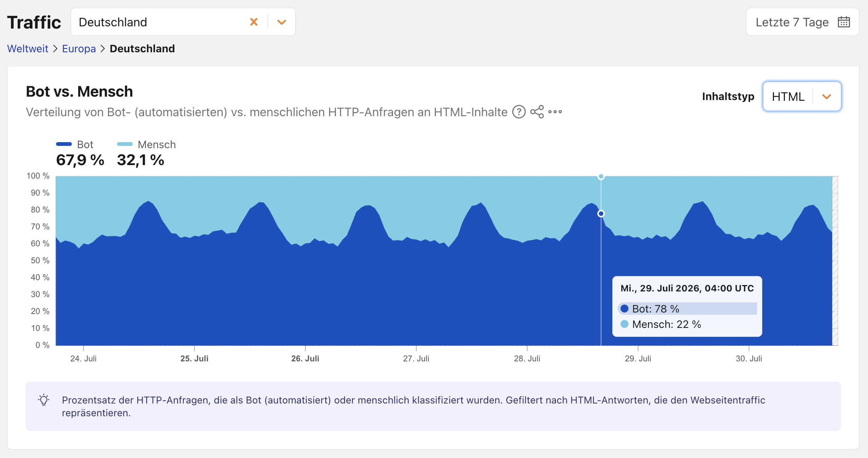Select the 25. Juli axis label
Image resolution: width=868 pixels, height=458 pixels.
tap(194, 358)
